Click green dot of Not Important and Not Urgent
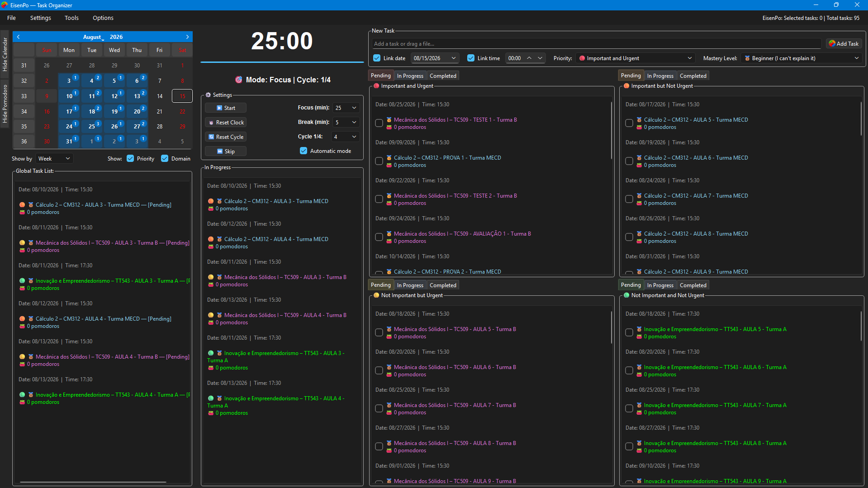Screen dimensions: 868x488 pyautogui.click(x=626, y=295)
